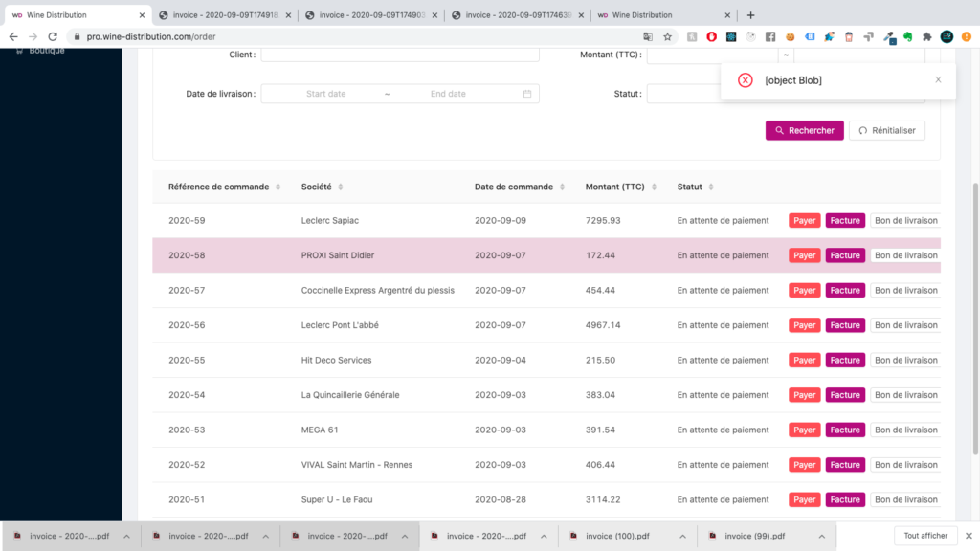Click the Evernote elephant extension icon
The width and height of the screenshot is (980, 551).
pos(906,36)
